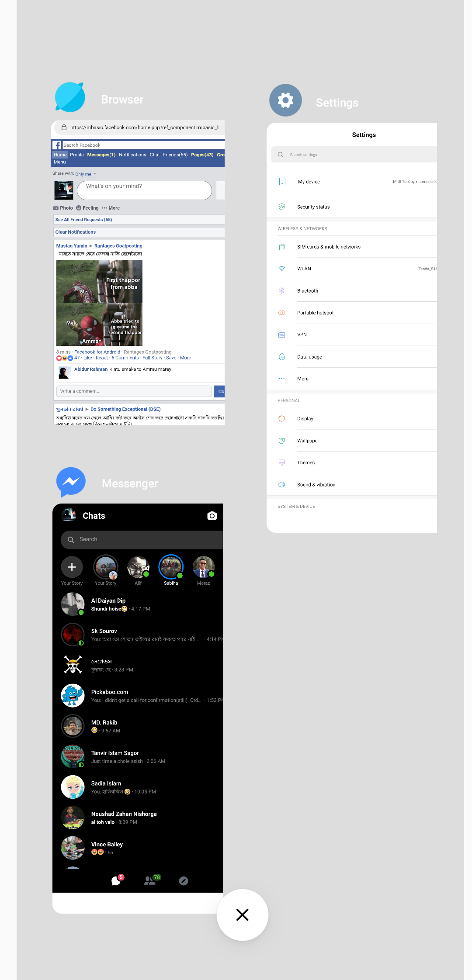Open the Profile link on Facebook

click(77, 155)
